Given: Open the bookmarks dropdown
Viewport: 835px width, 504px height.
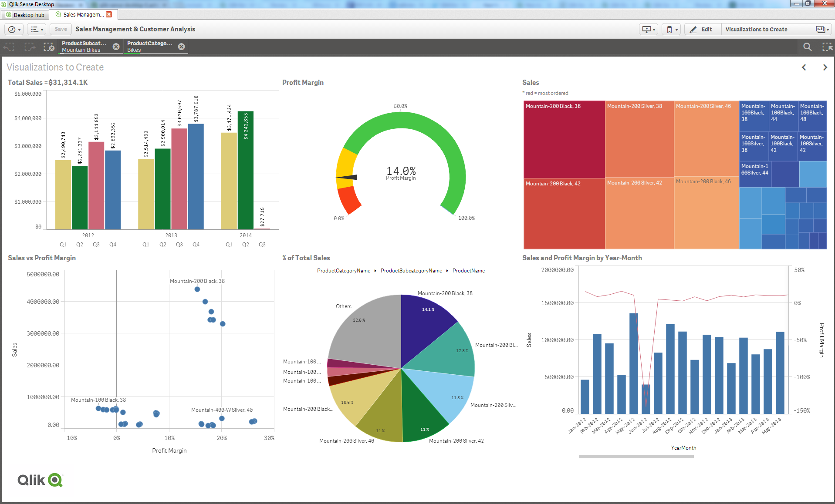Looking at the screenshot, I should [671, 30].
